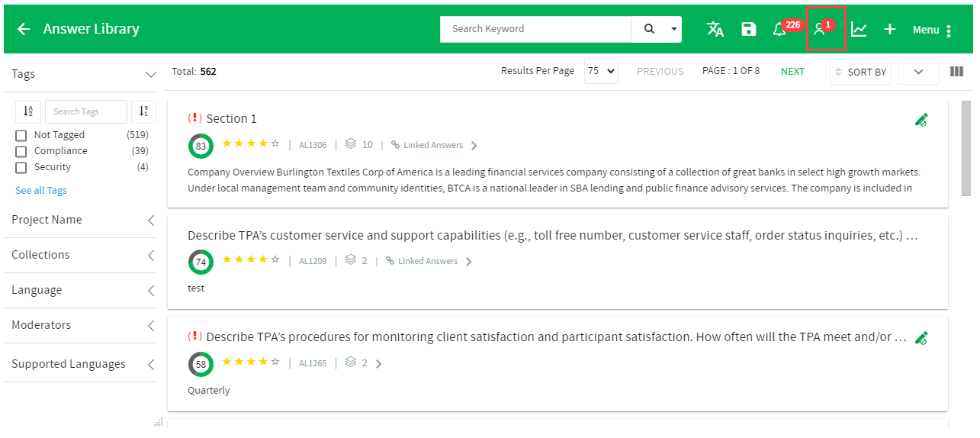Open the Menu with three dots
Screen dimensions: 980x438
pos(933,30)
